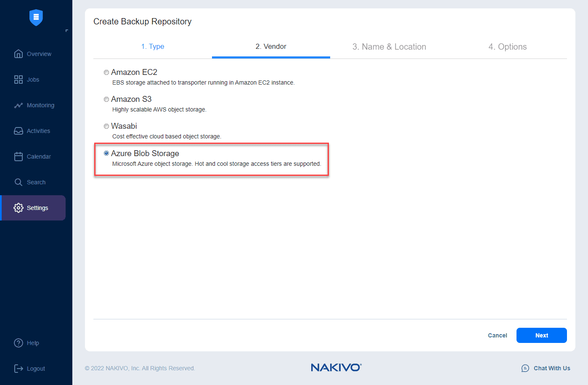
Task: Click the Overview home icon
Action: [19, 54]
